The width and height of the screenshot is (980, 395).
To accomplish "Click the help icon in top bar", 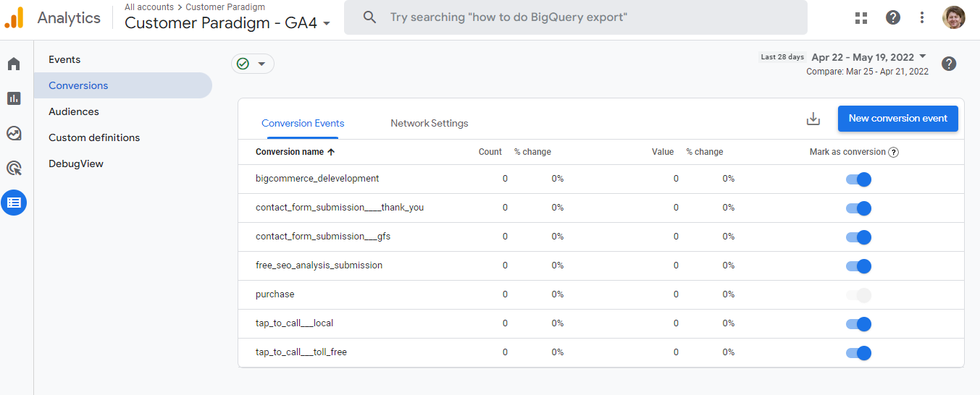I will pos(893,18).
